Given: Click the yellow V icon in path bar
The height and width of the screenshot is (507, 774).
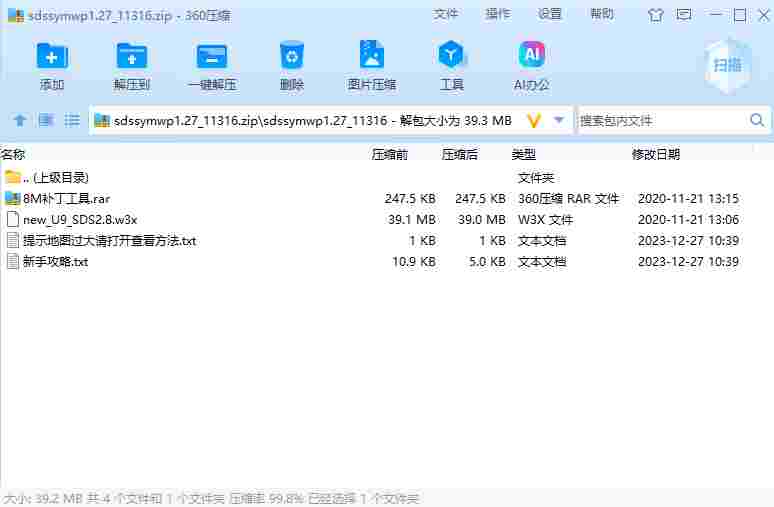Looking at the screenshot, I should click(534, 120).
